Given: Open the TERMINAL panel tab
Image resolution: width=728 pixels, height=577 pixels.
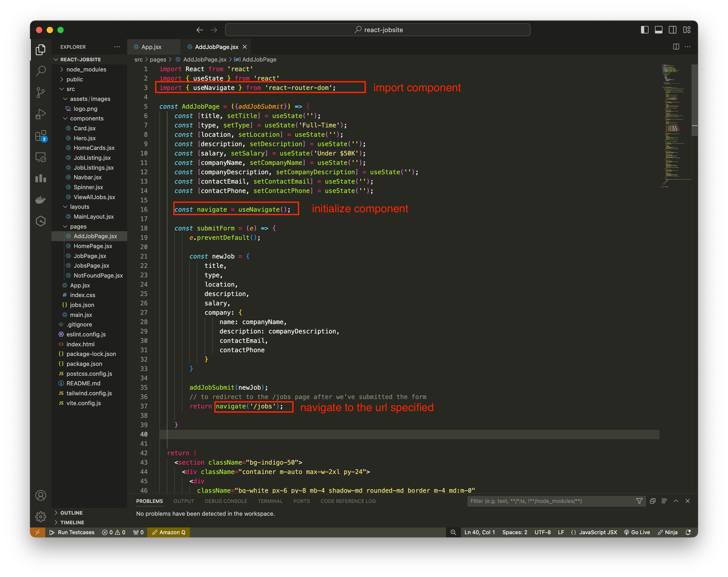Looking at the screenshot, I should [270, 501].
